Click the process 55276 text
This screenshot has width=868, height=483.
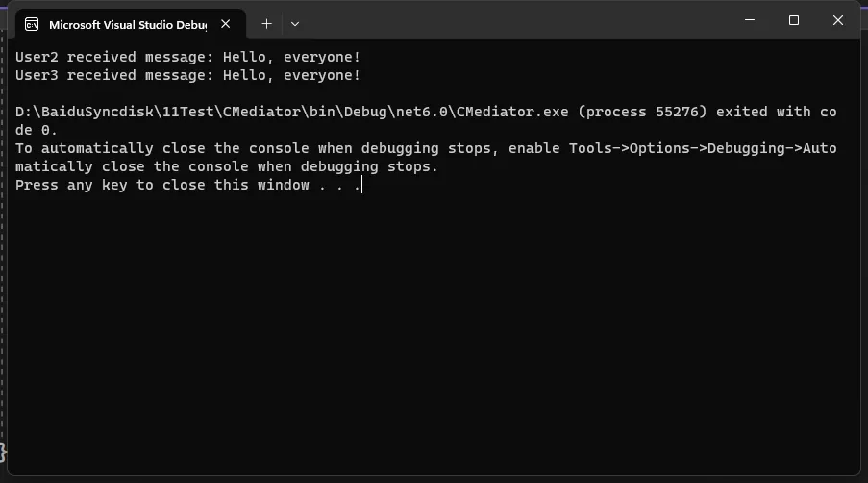(642, 112)
